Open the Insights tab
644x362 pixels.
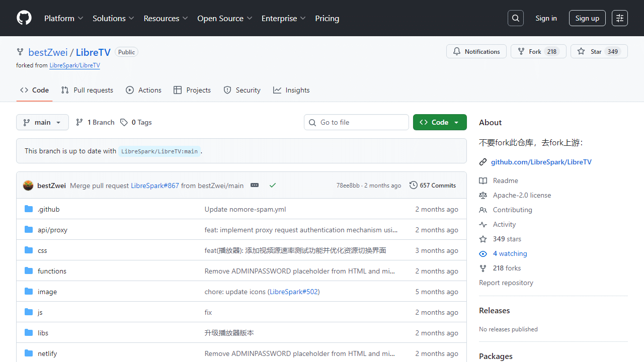pos(291,90)
